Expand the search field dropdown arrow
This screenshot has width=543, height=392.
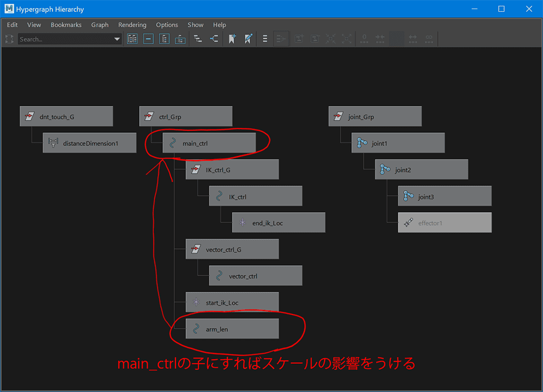[x=117, y=39]
